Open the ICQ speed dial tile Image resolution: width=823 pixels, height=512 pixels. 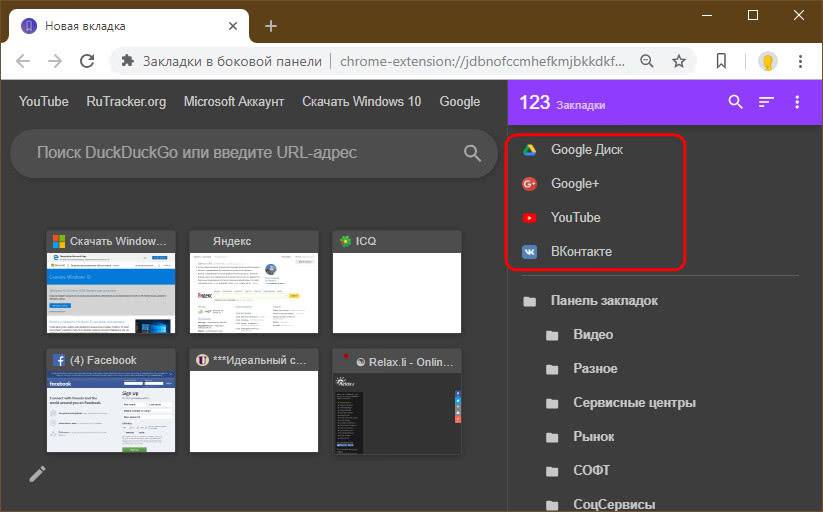point(397,282)
